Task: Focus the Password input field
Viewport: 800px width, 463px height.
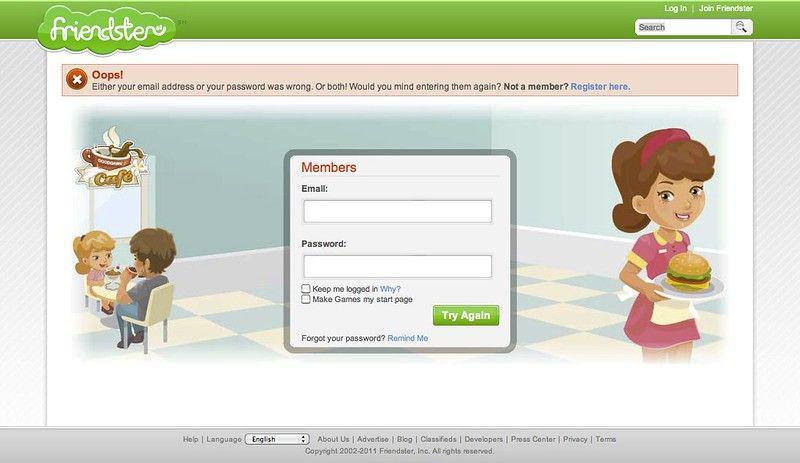Action: pos(397,266)
